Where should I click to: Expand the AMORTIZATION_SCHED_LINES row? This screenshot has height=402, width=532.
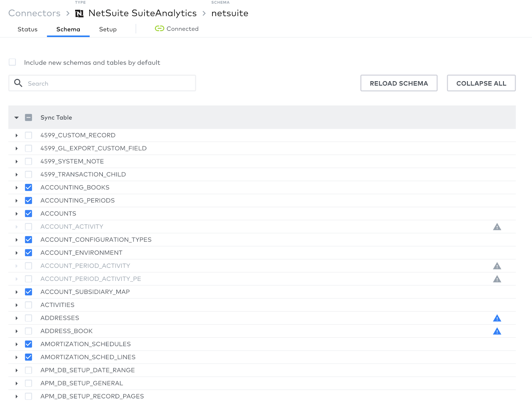tap(16, 357)
